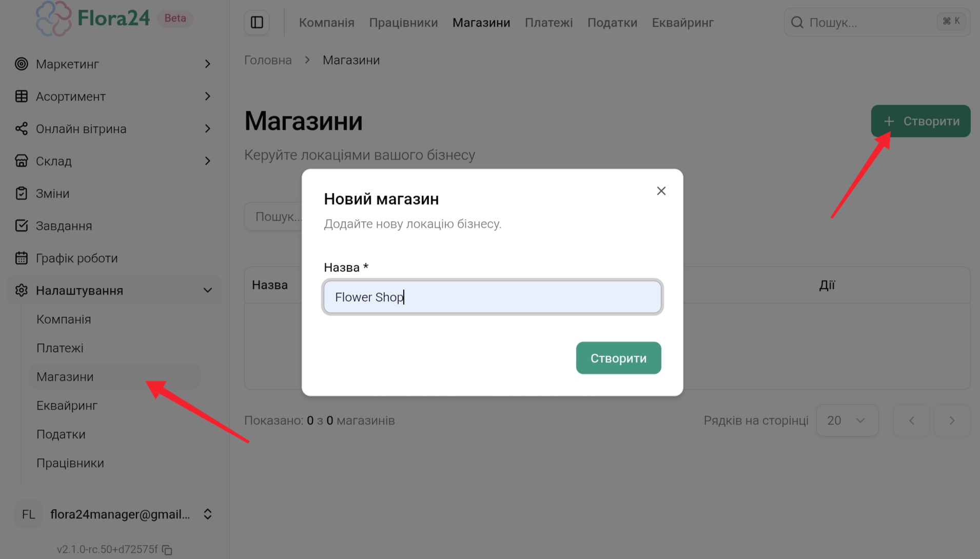Click the Маркетинг target icon
This screenshot has width=980, height=559.
[22, 64]
